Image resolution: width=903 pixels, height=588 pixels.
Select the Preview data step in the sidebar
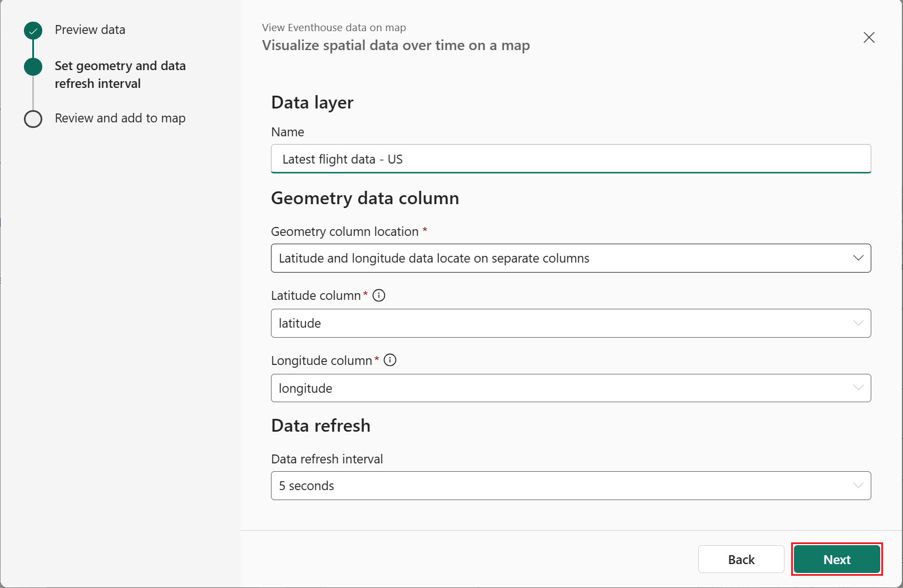point(90,29)
